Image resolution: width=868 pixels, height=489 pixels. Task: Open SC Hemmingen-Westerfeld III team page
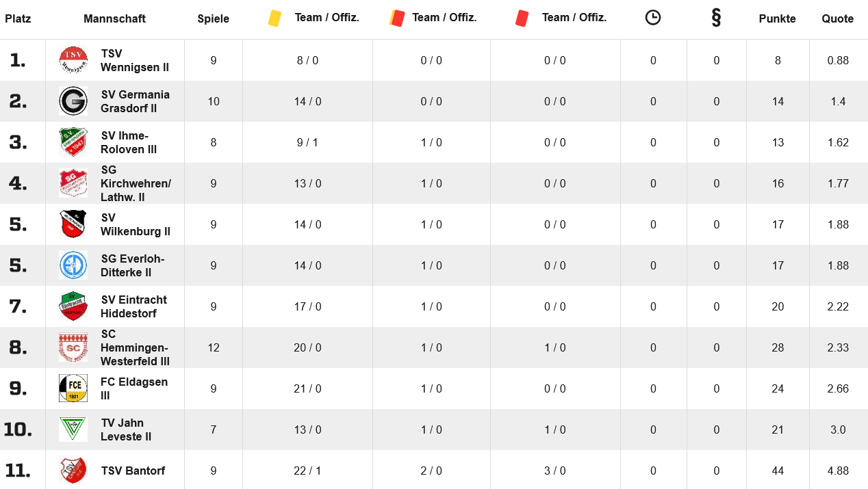pos(136,347)
